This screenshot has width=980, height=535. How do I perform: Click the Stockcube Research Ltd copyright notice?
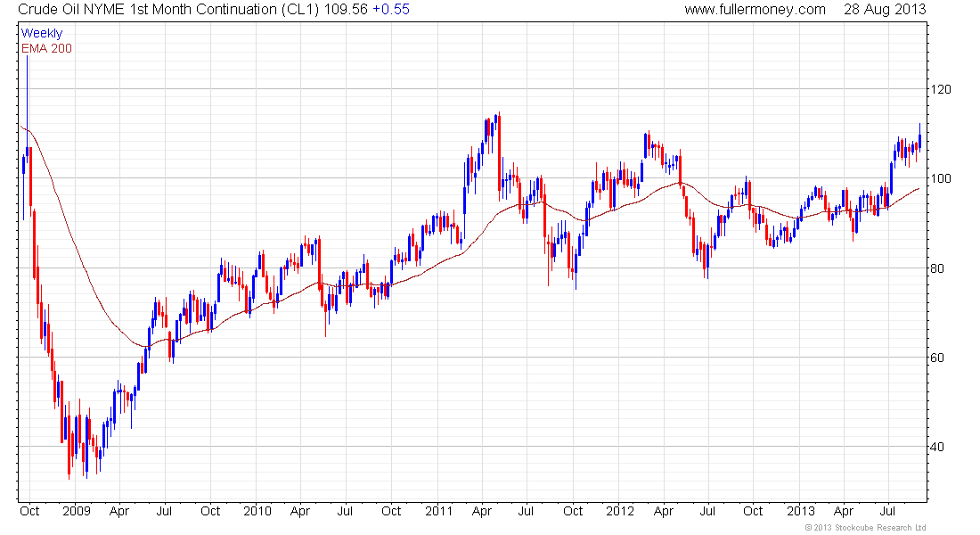point(866,528)
